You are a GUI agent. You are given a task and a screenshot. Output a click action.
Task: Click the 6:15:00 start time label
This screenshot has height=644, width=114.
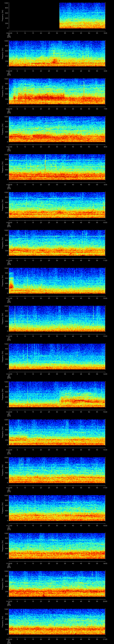(x=9, y=450)
